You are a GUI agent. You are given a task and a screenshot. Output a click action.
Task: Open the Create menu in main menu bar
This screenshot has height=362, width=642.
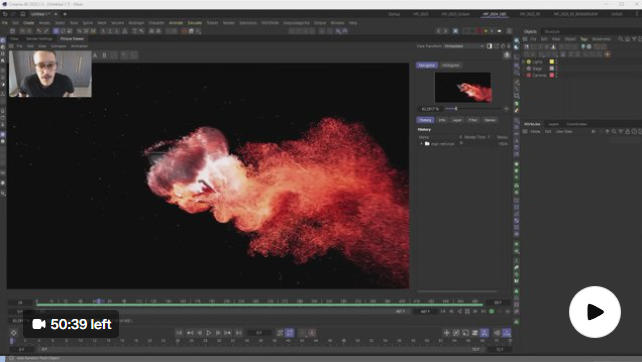[28, 23]
